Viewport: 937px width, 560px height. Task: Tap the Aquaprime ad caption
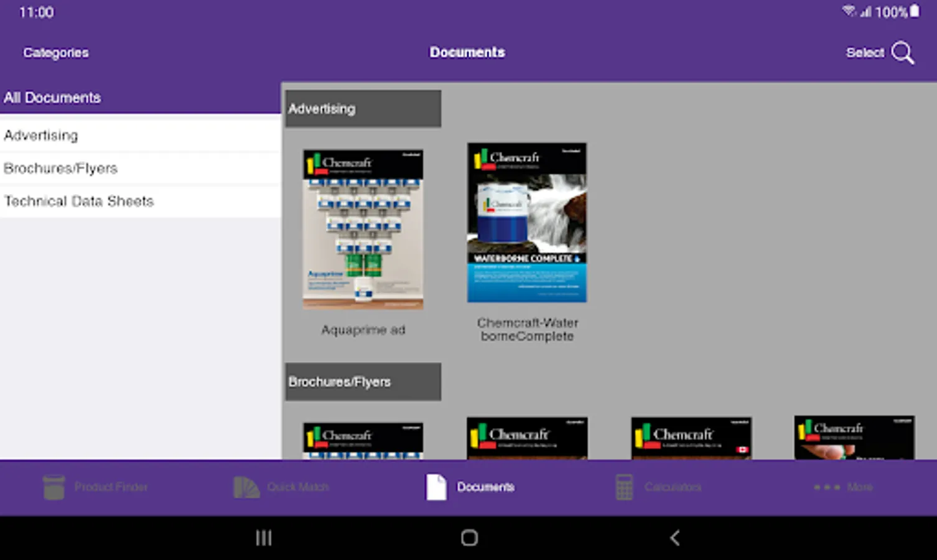point(363,330)
